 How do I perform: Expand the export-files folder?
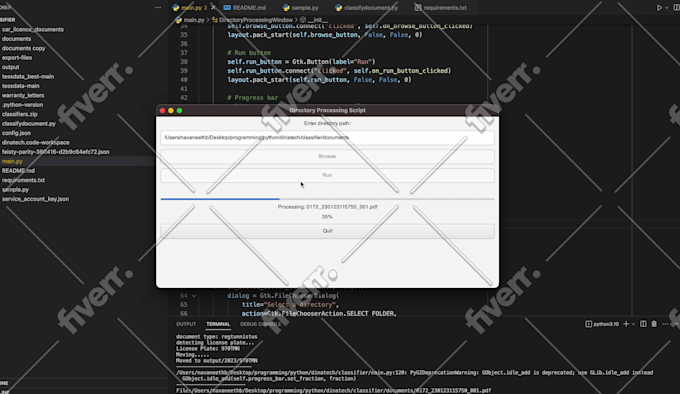pos(17,58)
